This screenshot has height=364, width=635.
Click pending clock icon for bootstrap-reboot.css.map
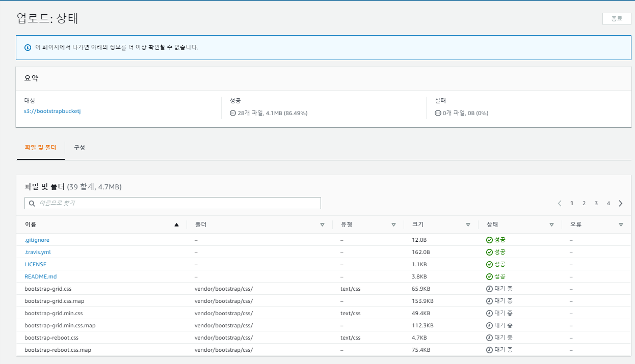click(x=489, y=350)
